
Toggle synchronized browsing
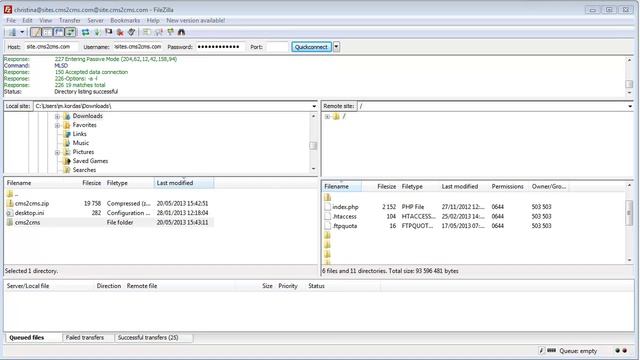[x=170, y=32]
